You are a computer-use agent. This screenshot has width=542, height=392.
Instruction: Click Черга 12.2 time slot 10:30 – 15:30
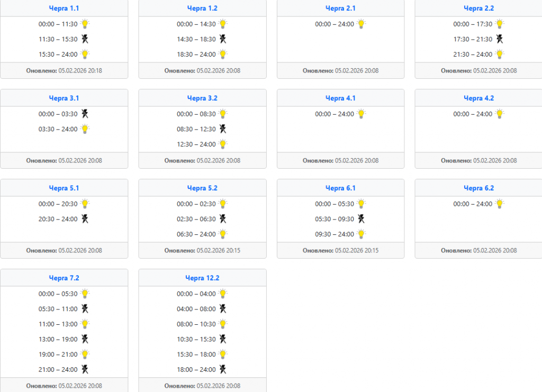click(196, 339)
